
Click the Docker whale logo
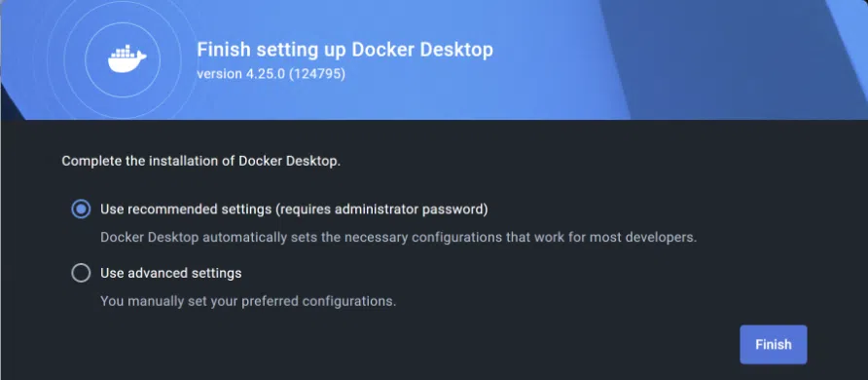pyautogui.click(x=127, y=59)
